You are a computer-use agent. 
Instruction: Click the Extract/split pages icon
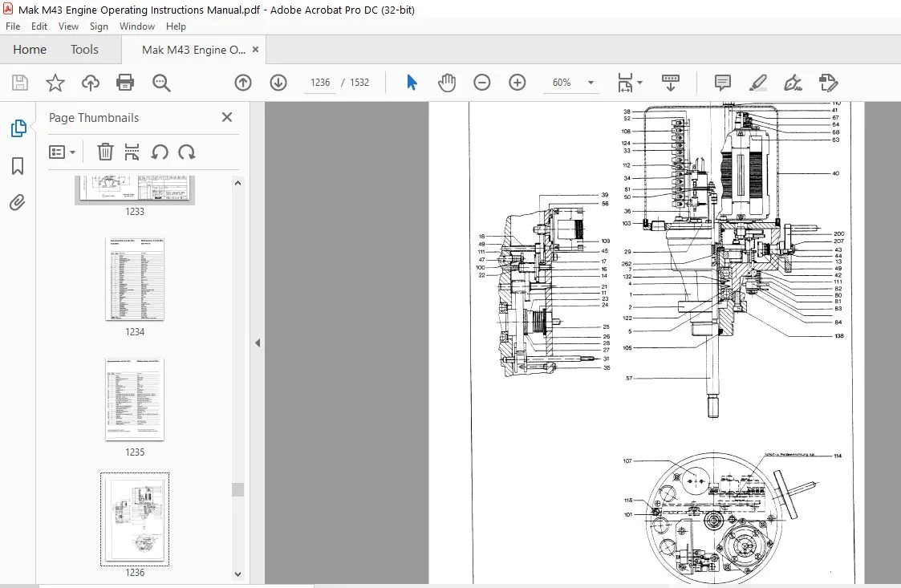(x=132, y=152)
